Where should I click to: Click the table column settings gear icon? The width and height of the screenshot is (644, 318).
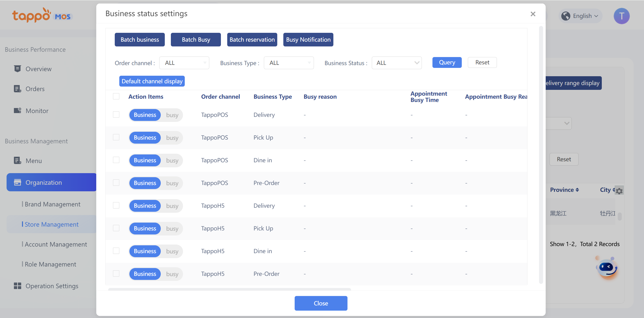coord(619,191)
